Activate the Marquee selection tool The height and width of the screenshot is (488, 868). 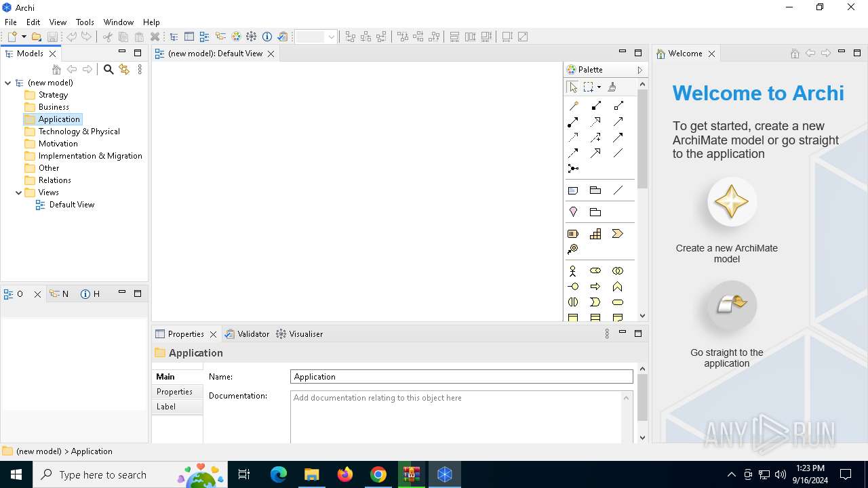(x=589, y=87)
